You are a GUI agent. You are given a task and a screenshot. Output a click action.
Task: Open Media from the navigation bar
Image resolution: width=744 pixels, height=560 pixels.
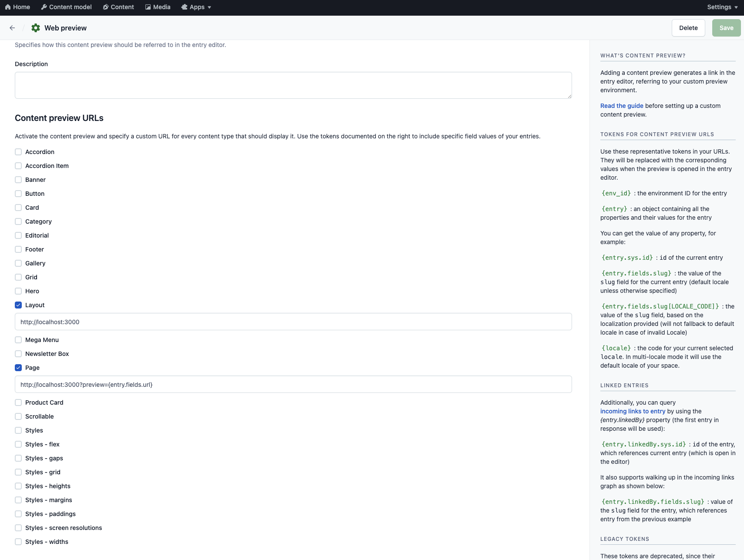pyautogui.click(x=162, y=7)
